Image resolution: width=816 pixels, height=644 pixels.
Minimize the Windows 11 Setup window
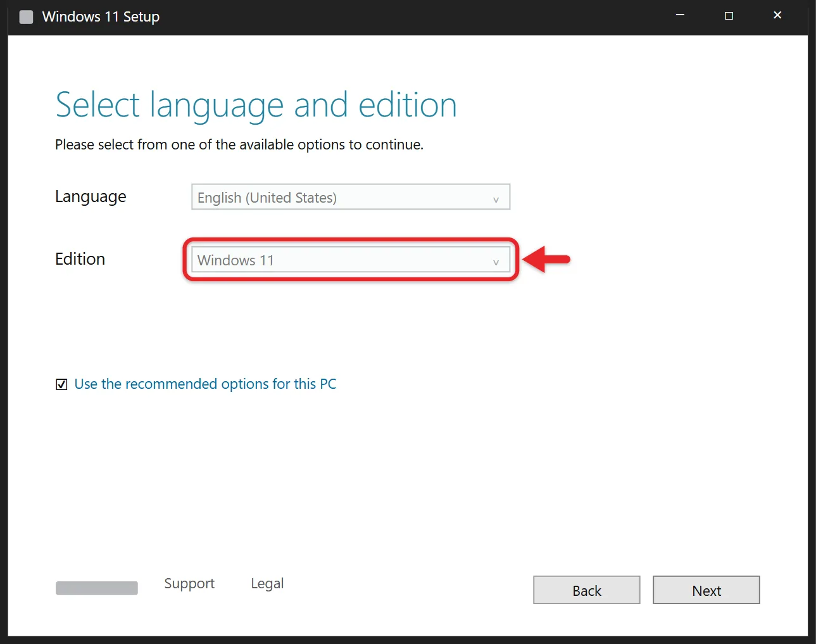(x=680, y=15)
